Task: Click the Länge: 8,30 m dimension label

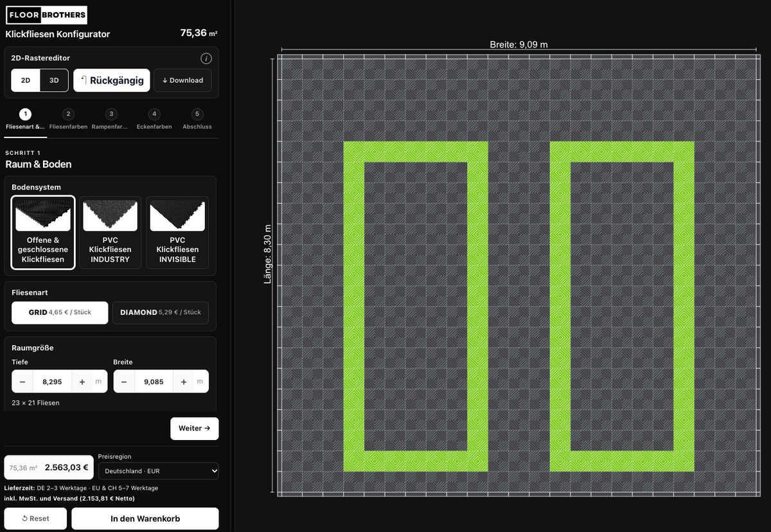Action: (x=268, y=254)
